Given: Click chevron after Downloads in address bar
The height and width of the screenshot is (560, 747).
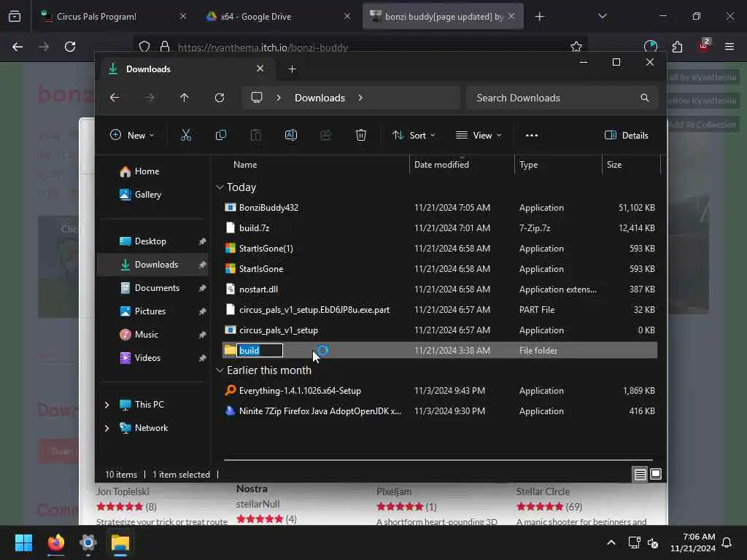Looking at the screenshot, I should [x=360, y=98].
